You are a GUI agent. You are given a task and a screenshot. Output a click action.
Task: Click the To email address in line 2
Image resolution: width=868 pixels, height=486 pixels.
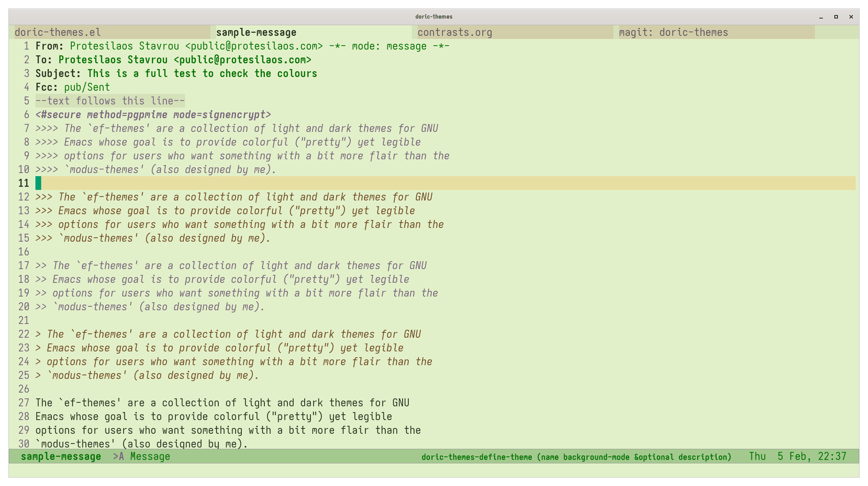tap(242, 60)
